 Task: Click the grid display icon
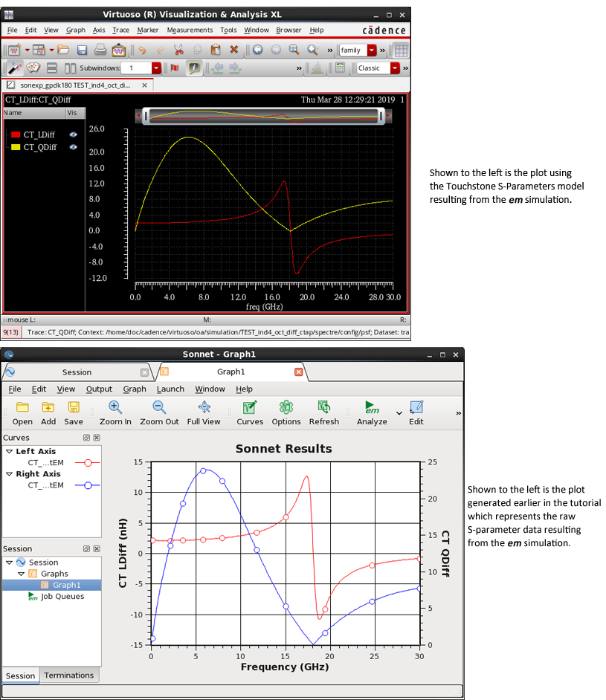pyautogui.click(x=401, y=50)
